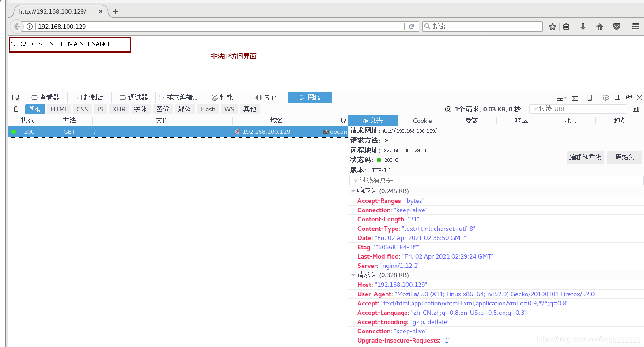
Task: Open the 响应 response tab
Action: coord(521,120)
